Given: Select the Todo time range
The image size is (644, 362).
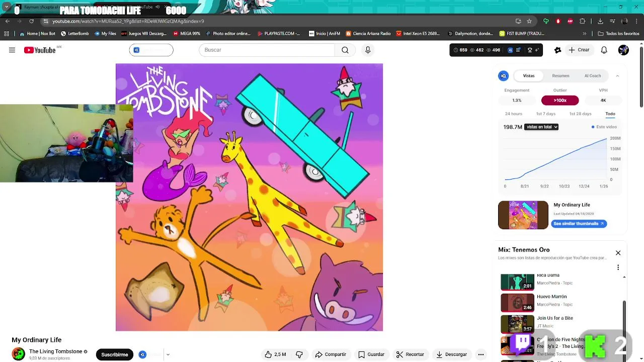Looking at the screenshot, I should (x=610, y=114).
